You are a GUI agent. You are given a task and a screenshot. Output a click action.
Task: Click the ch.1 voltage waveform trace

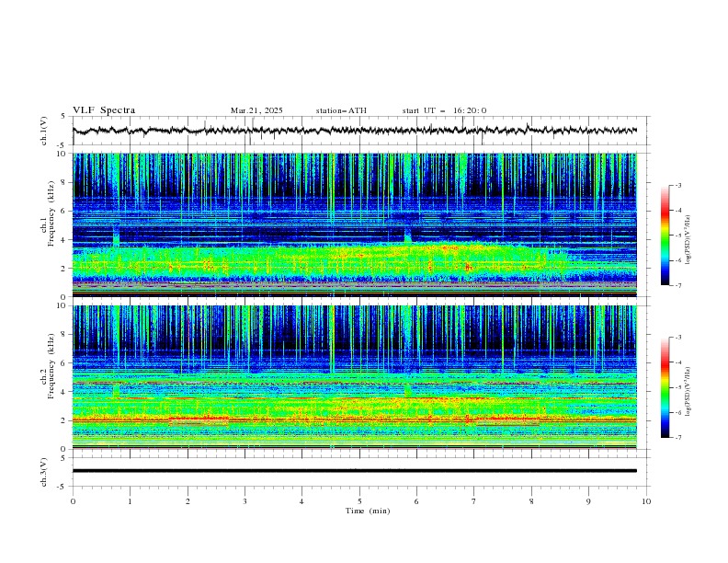coord(354,131)
